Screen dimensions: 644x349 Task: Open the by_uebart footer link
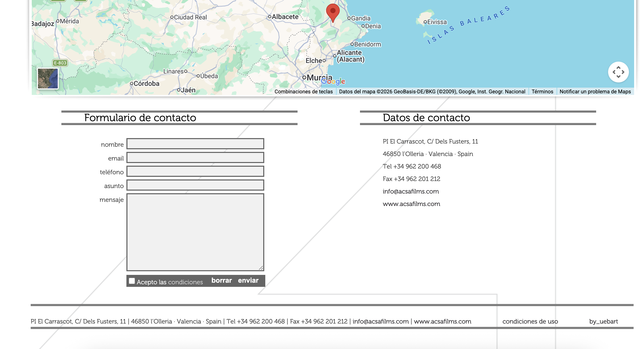pos(603,321)
